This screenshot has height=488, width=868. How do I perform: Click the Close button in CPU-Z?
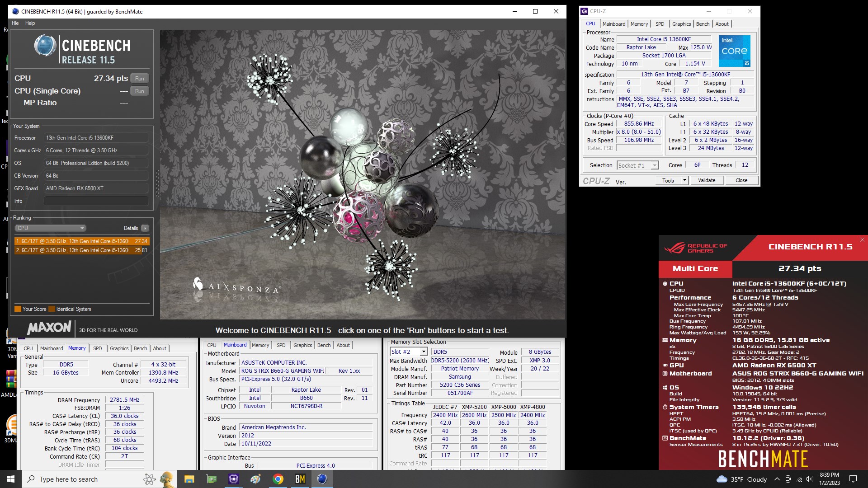(741, 180)
